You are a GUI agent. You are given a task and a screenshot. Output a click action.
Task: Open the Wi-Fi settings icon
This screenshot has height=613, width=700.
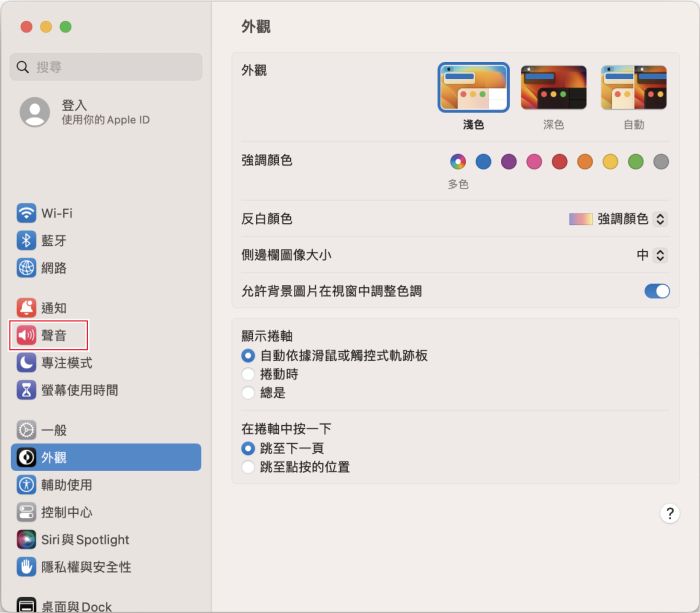coord(26,213)
